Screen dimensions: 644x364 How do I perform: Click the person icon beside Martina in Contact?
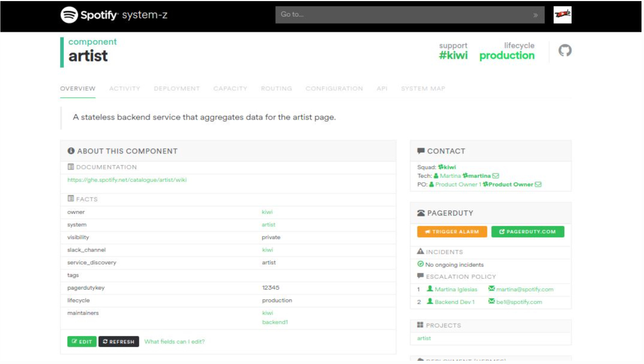435,176
